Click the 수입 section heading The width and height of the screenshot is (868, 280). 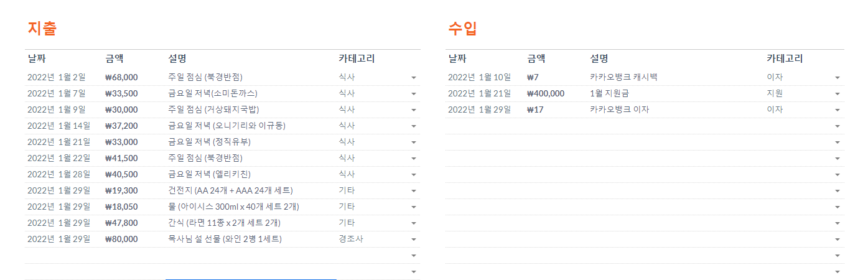[462, 29]
